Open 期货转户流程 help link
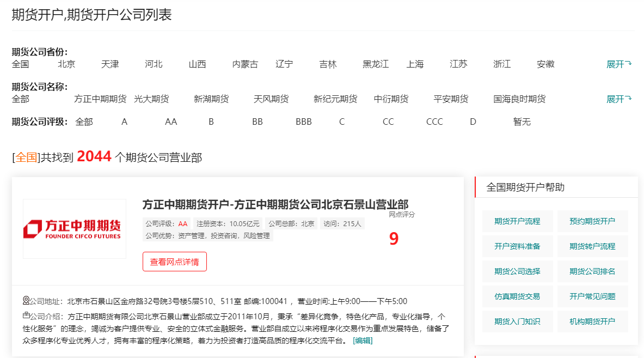The image size is (644, 358). [x=593, y=247]
